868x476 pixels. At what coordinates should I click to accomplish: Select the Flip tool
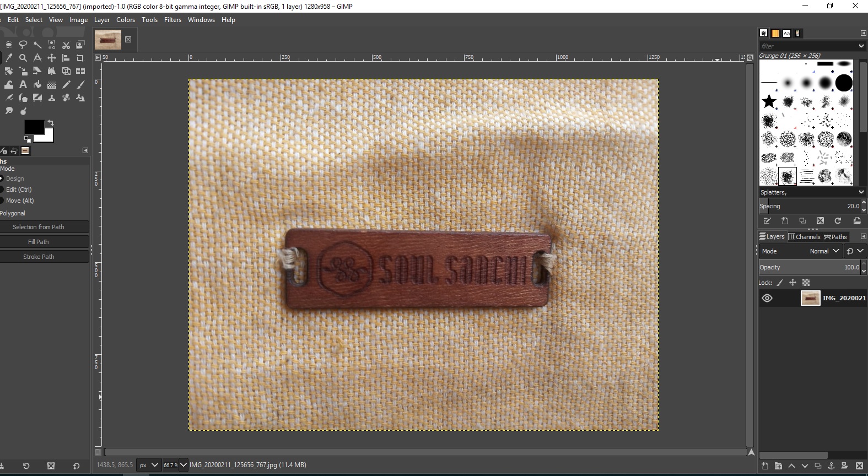point(80,71)
